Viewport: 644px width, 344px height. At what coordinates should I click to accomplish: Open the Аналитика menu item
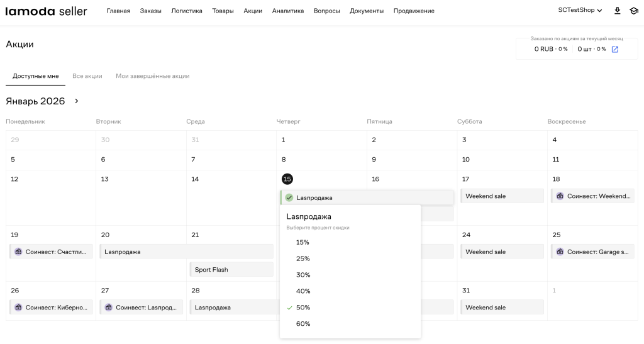coord(288,11)
